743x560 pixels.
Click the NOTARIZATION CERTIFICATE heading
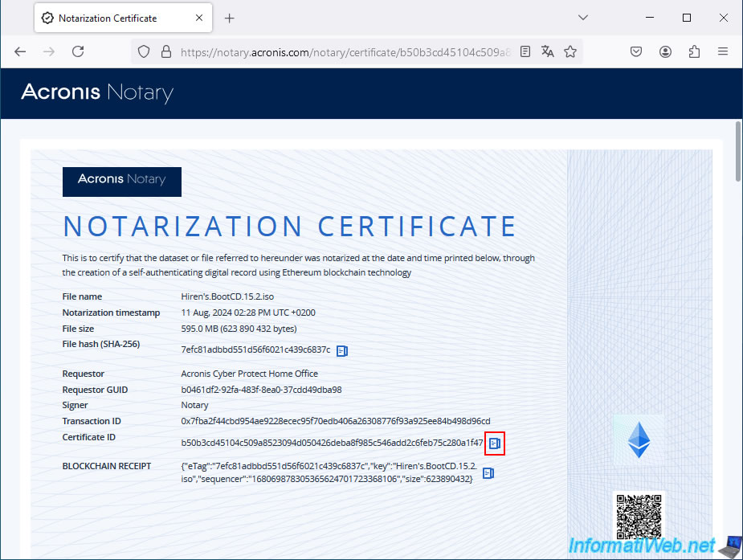[x=289, y=227]
